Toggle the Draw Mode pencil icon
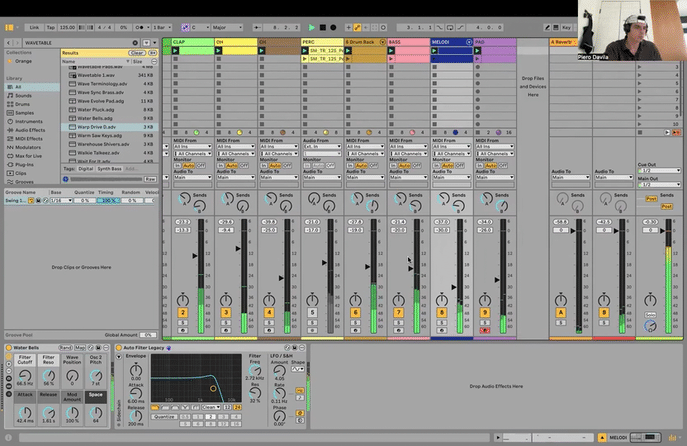 (547, 27)
